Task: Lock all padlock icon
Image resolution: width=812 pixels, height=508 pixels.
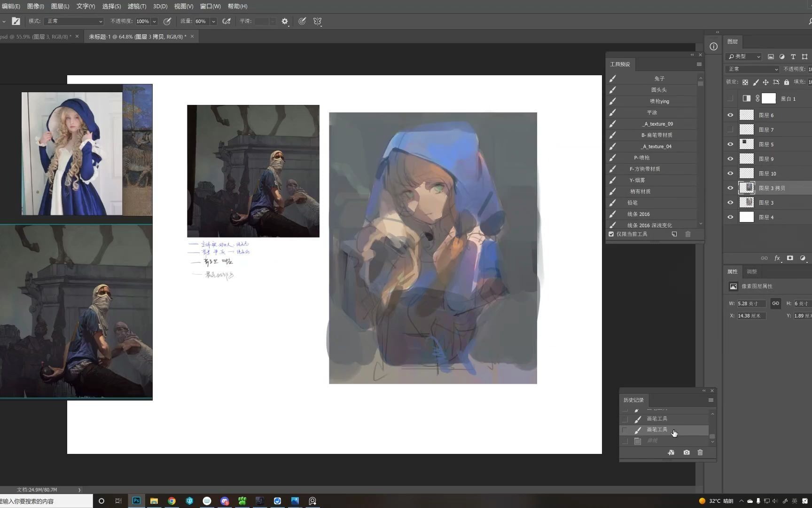Action: click(787, 82)
